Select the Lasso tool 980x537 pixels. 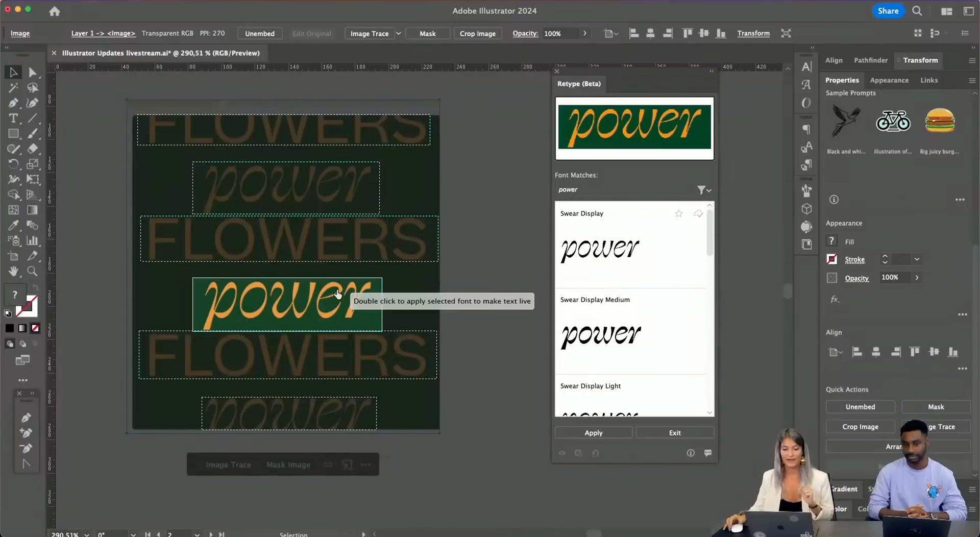coord(33,88)
